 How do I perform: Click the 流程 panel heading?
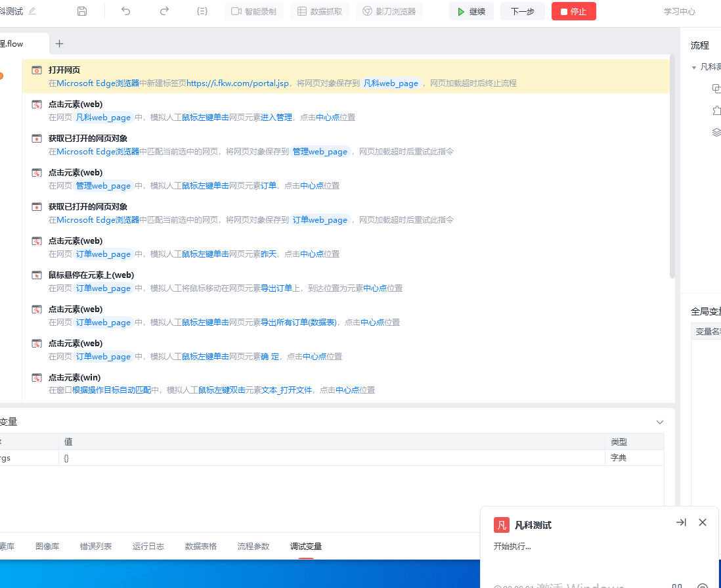click(699, 45)
